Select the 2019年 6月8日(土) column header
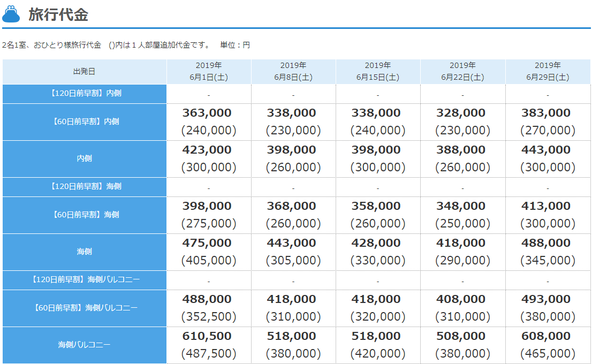Viewport: 592px width, 364px height. pyautogui.click(x=293, y=71)
